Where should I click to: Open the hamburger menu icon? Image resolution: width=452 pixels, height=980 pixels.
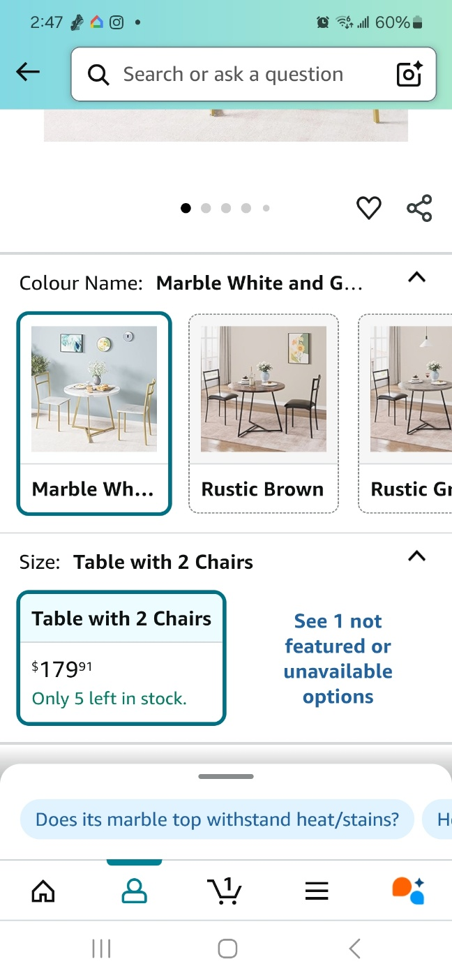pyautogui.click(x=317, y=891)
